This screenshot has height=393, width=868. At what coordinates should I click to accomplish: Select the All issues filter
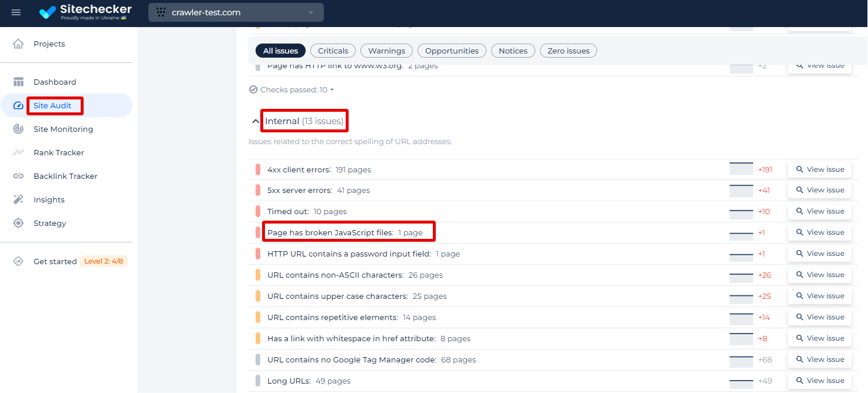tap(280, 51)
